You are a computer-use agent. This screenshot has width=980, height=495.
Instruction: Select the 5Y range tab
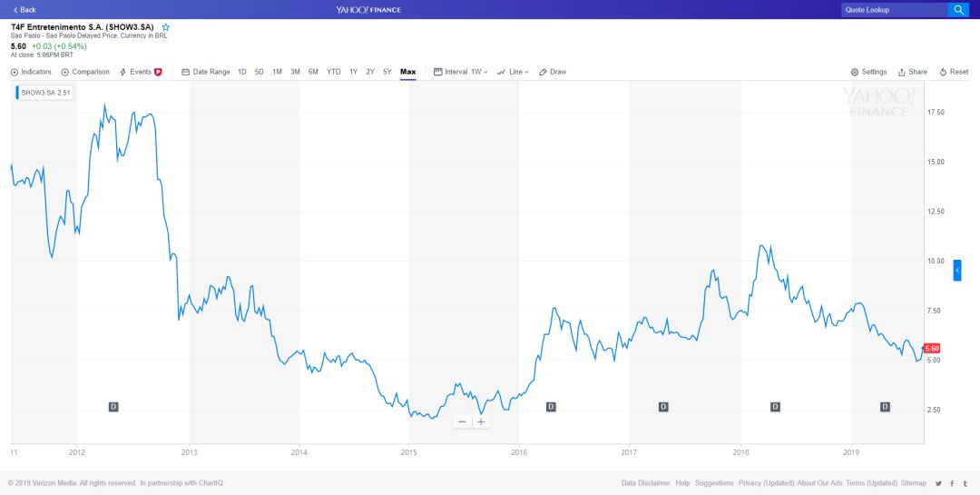(387, 72)
